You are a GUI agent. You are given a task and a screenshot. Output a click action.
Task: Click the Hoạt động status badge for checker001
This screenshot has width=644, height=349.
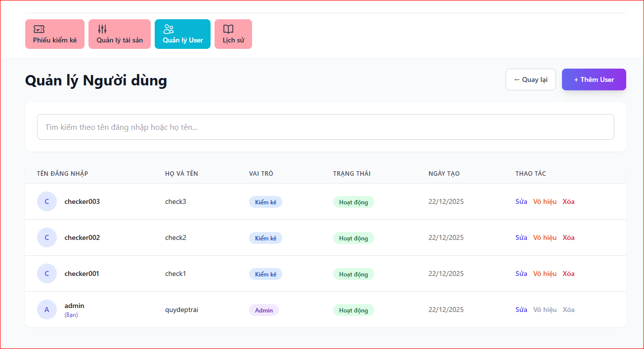click(x=353, y=274)
